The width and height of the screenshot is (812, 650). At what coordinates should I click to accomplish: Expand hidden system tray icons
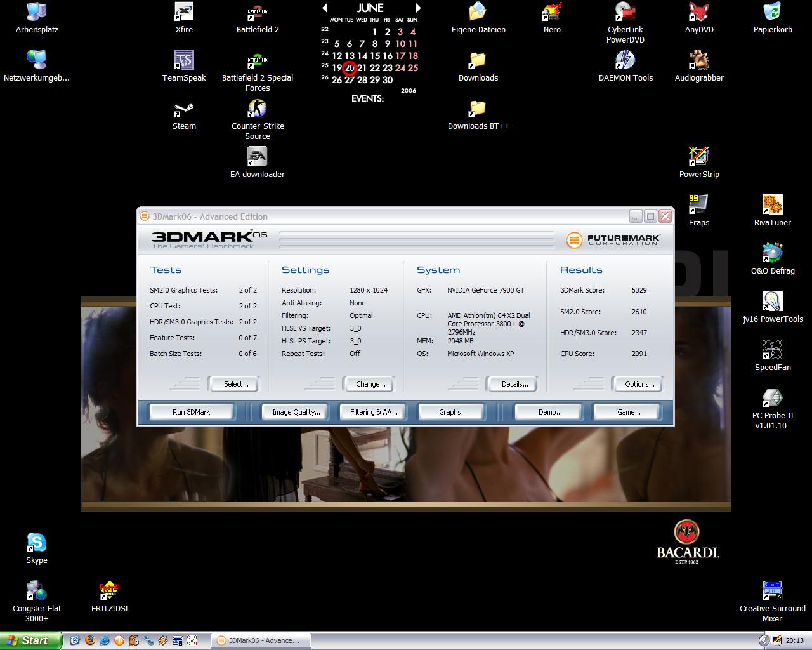coord(764,640)
